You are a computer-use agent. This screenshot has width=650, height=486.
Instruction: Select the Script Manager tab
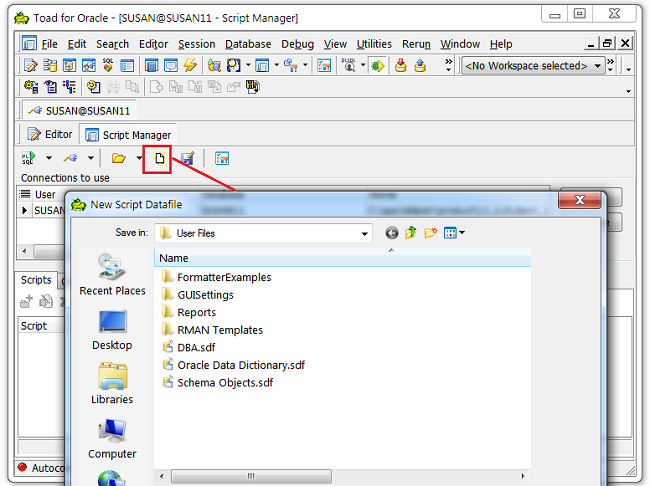point(128,135)
